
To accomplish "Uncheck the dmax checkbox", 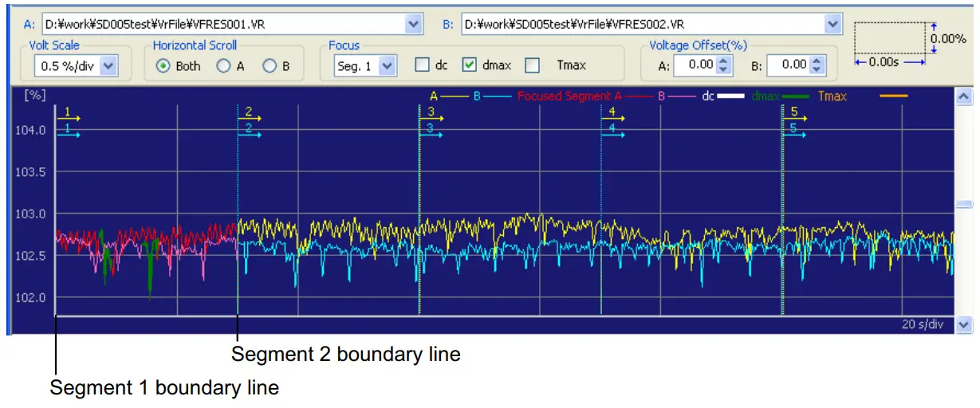I will [x=470, y=65].
